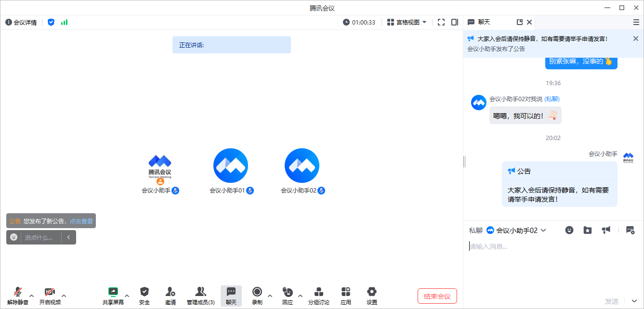The height and width of the screenshot is (309, 644).
Task: Open 管理成员(3) member management
Action: click(x=201, y=296)
